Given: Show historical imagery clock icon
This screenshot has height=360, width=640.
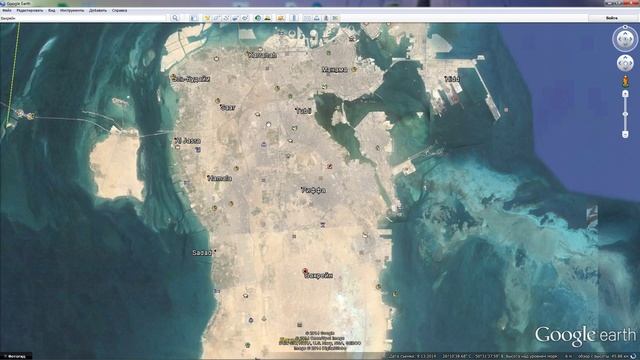Looking at the screenshot, I should [258, 18].
